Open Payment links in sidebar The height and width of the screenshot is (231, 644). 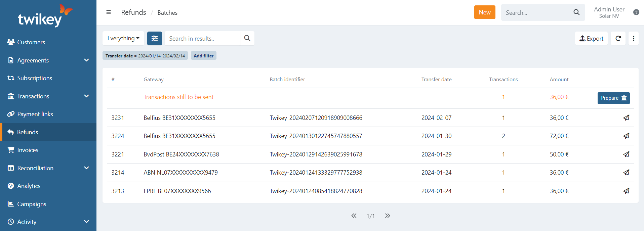tap(35, 114)
